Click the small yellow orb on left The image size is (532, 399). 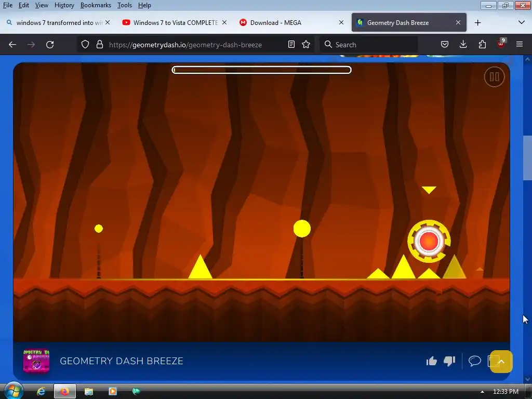pos(99,229)
